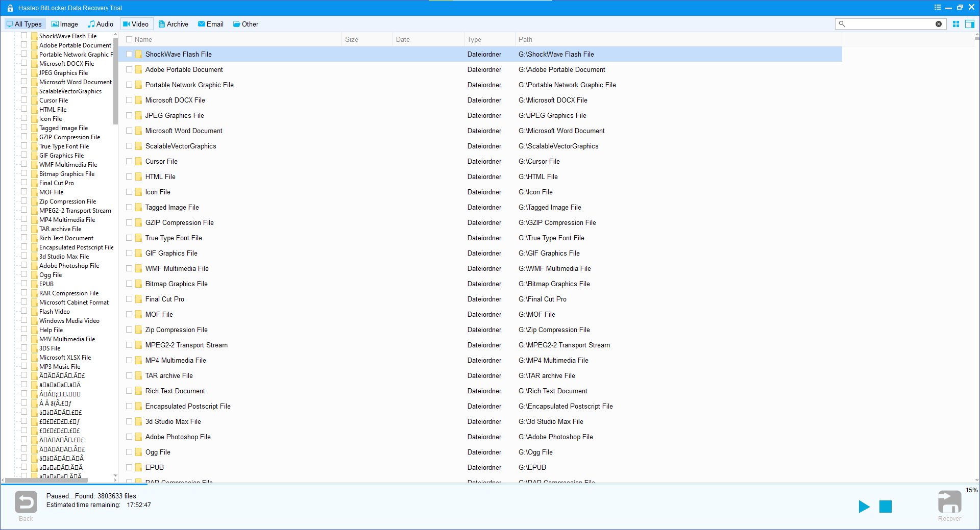Go back with the Back button

tap(26, 506)
